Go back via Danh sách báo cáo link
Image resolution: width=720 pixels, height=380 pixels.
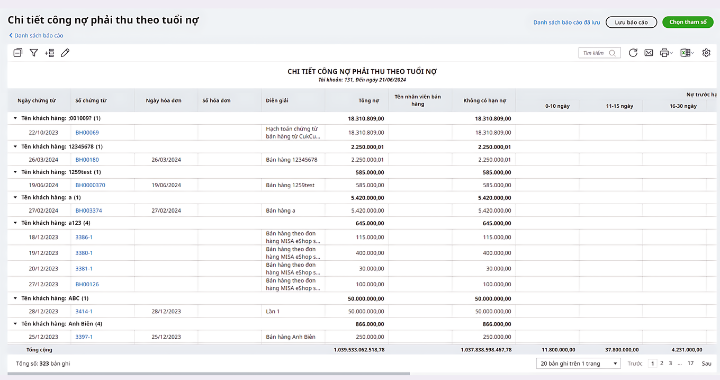(x=36, y=35)
